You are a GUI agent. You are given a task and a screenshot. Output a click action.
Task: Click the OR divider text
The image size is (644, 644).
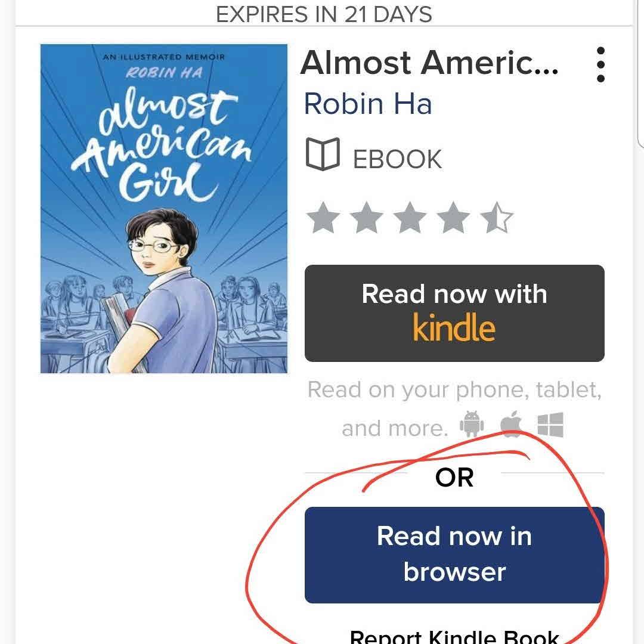click(454, 478)
